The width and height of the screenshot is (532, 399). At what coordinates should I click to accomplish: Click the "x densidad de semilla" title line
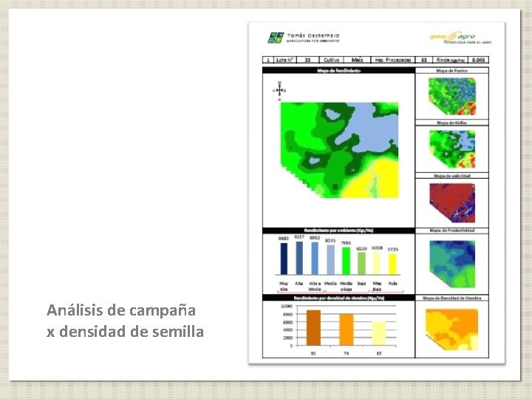[125, 332]
